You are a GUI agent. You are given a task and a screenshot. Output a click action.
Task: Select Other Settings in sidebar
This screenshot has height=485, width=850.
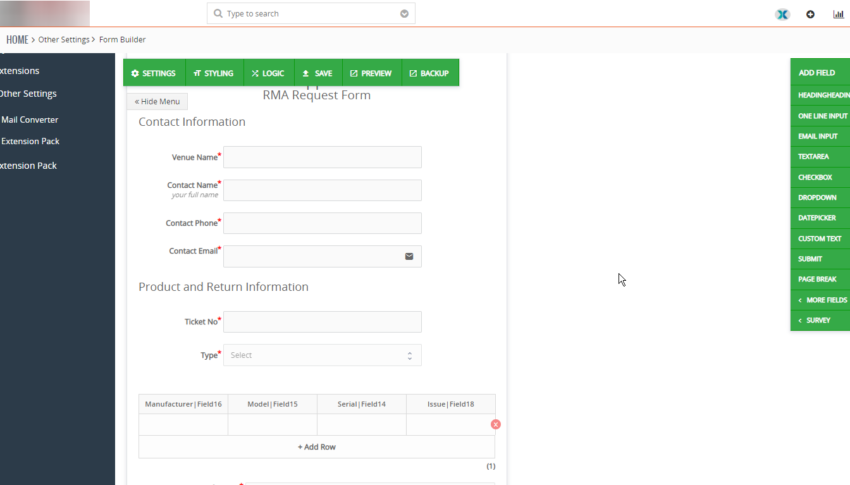pyautogui.click(x=28, y=94)
